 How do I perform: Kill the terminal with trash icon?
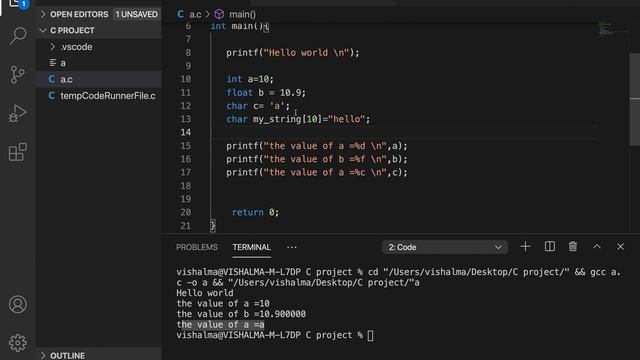coord(573,247)
